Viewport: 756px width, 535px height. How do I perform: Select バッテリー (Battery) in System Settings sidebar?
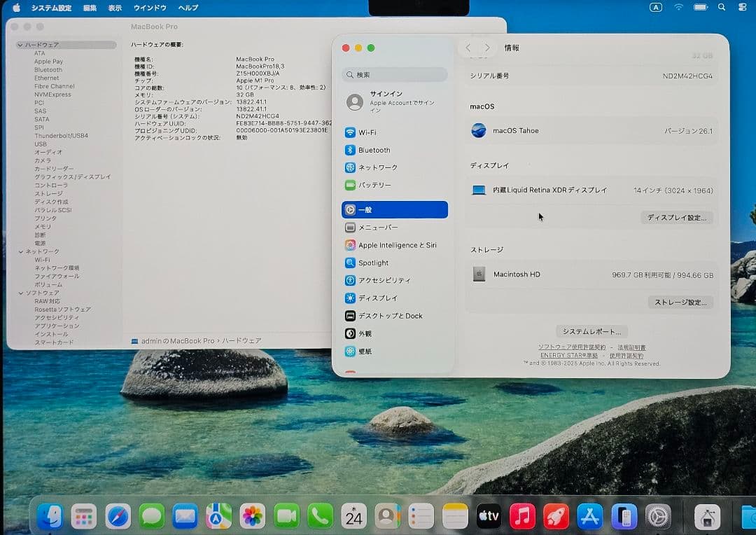[372, 185]
